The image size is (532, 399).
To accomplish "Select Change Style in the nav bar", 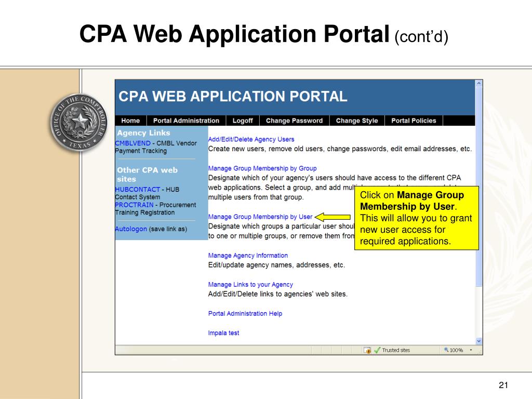I will (x=357, y=121).
